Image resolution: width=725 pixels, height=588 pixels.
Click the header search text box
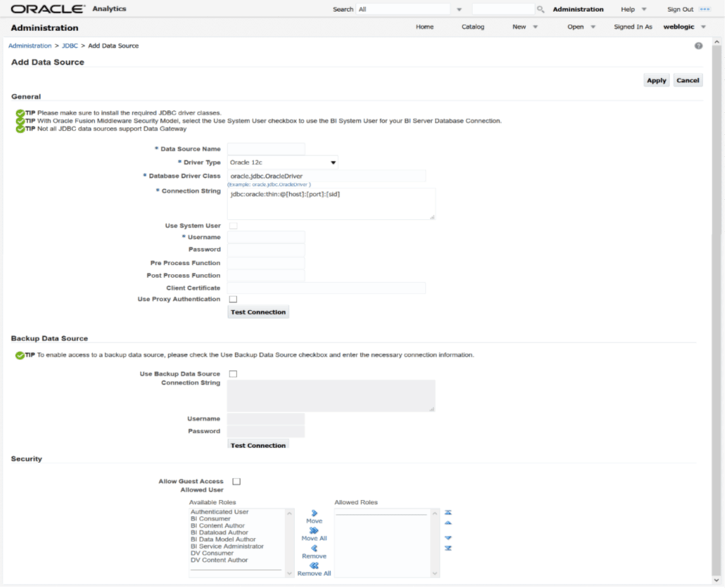(x=503, y=9)
